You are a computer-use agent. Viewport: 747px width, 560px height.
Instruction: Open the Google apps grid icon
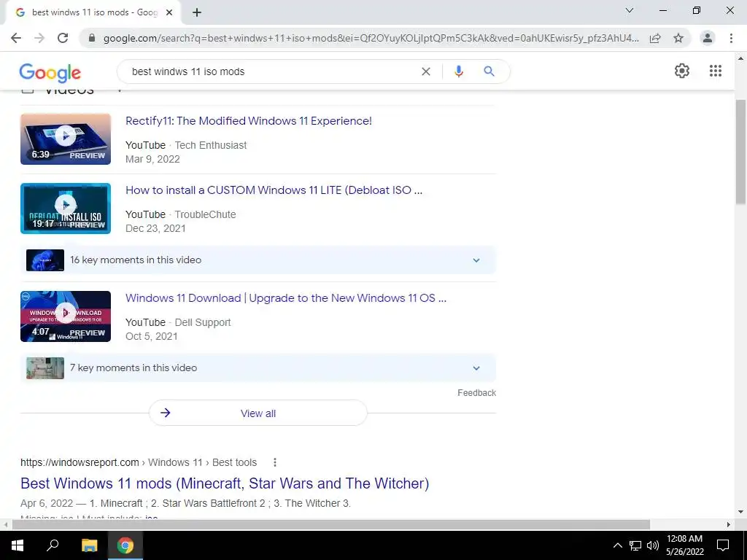pyautogui.click(x=716, y=71)
